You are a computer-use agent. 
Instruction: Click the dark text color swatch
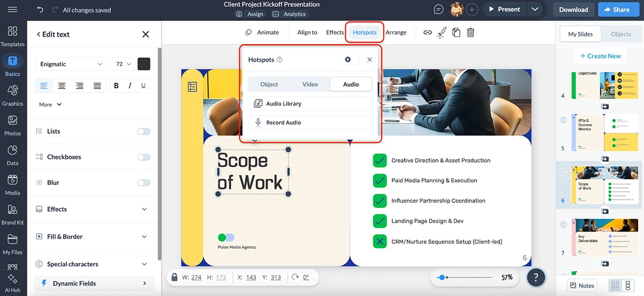pyautogui.click(x=144, y=64)
